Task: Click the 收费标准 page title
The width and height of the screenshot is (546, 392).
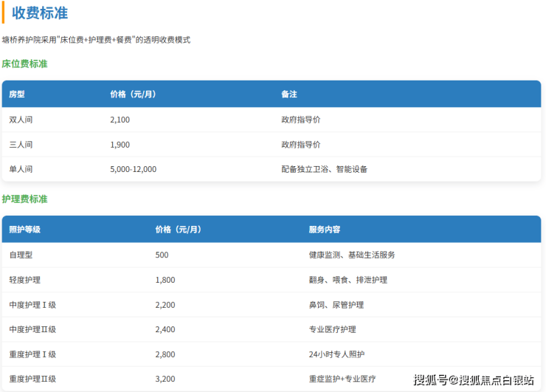Action: coord(42,13)
